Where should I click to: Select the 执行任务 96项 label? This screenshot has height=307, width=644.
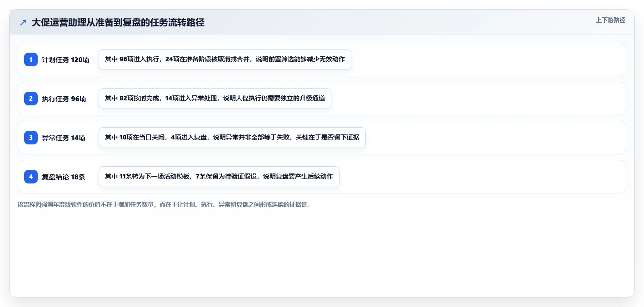point(64,99)
